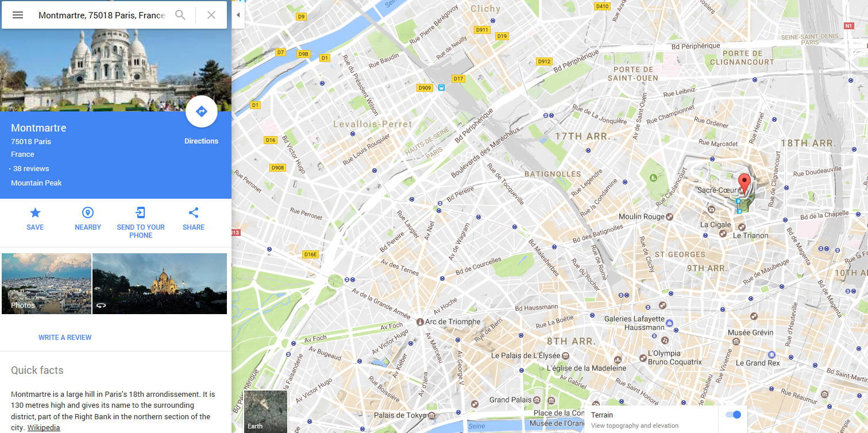Viewport: 868px width, 433px height.
Task: Click the Terrain label text
Action: pyautogui.click(x=602, y=415)
